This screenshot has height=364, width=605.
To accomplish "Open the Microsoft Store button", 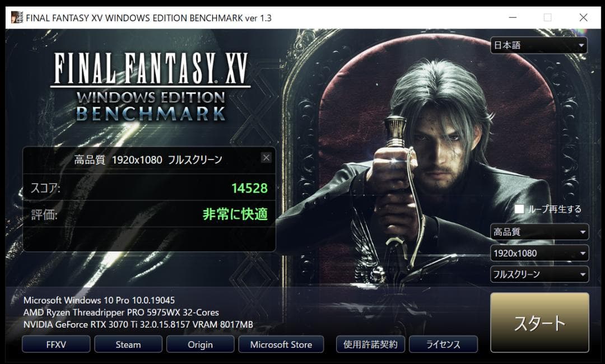I will [281, 344].
